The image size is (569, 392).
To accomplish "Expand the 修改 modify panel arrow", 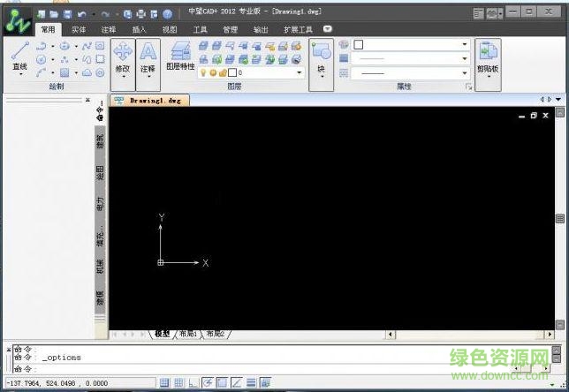I will (123, 77).
